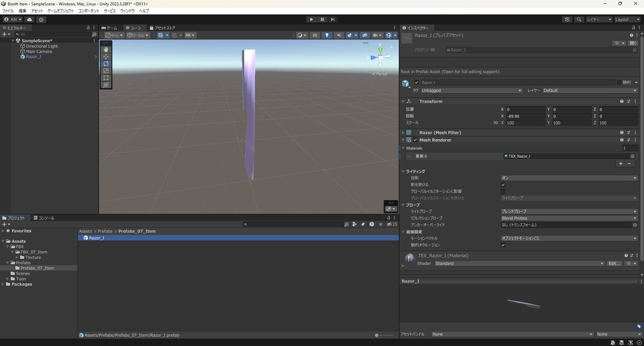Screen dimensions: 644x346
Task: Open the ウィンドウ menu
Action: tap(127, 11)
